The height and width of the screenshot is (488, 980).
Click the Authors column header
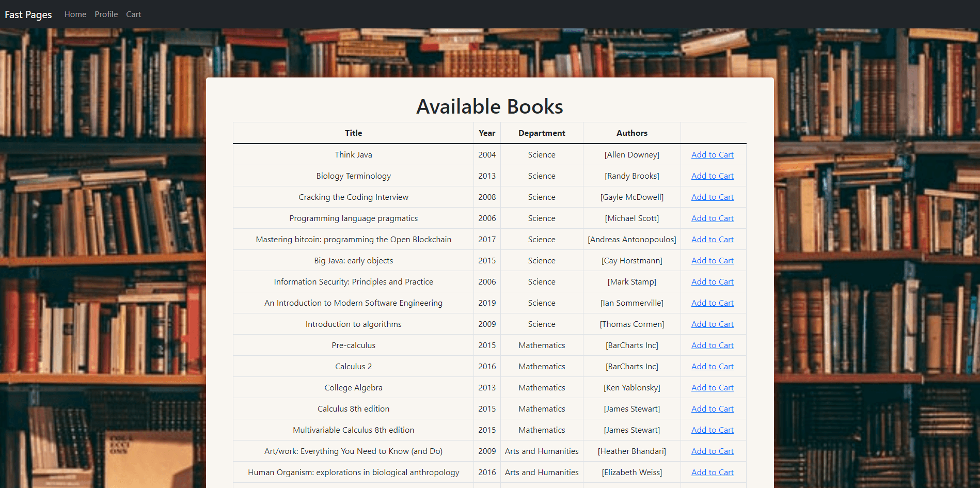tap(631, 133)
